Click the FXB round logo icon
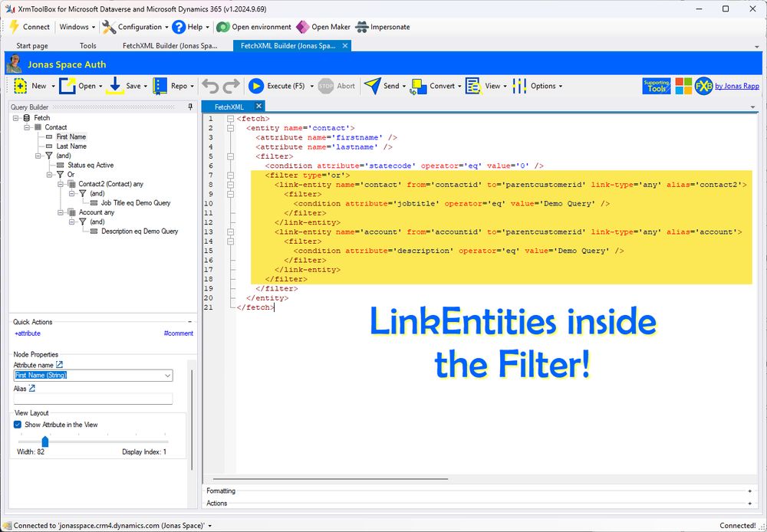Screen dimensions: 767x532 pos(703,86)
